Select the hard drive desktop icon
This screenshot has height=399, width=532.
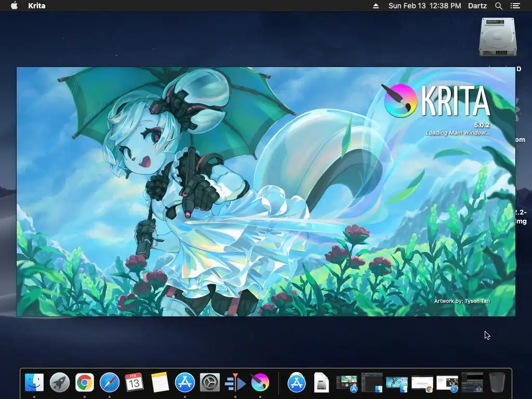click(498, 37)
